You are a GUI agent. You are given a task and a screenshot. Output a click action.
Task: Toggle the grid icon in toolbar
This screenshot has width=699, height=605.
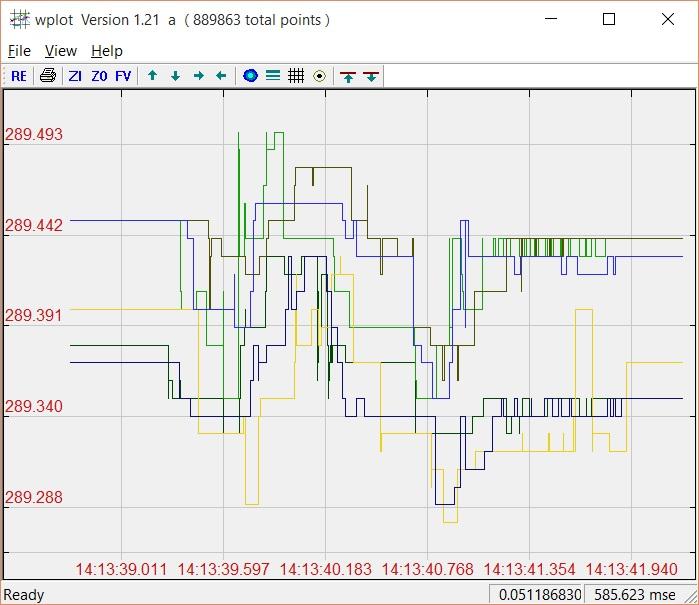click(x=296, y=76)
